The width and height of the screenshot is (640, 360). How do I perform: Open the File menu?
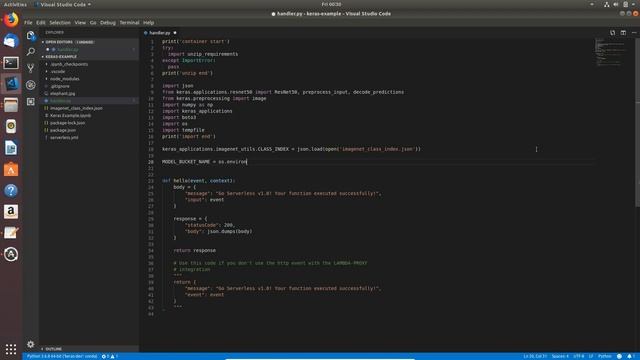point(28,23)
